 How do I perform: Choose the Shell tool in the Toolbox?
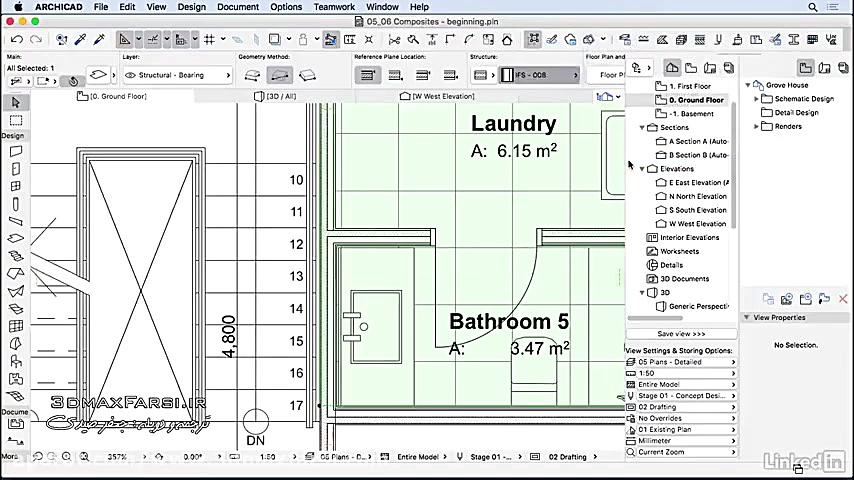coord(16,291)
